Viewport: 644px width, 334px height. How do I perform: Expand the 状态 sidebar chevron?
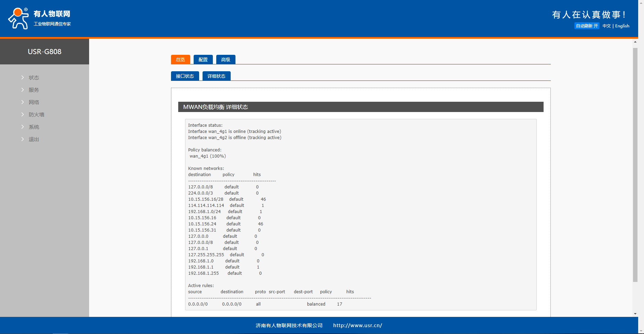pos(23,77)
